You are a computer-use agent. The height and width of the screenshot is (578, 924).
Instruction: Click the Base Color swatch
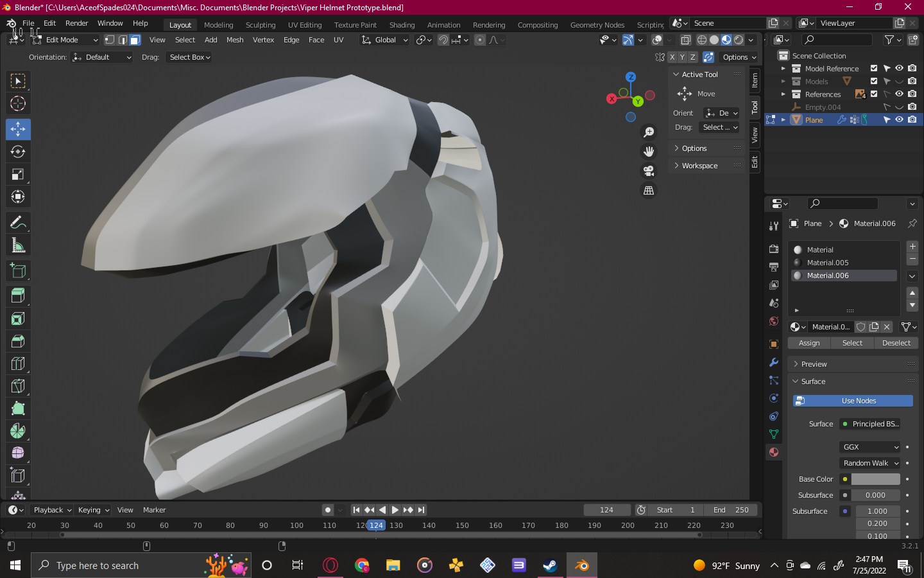pyautogui.click(x=875, y=479)
